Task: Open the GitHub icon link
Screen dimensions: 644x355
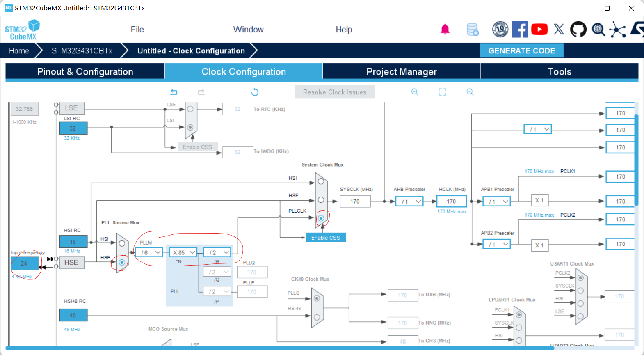Action: tap(578, 30)
